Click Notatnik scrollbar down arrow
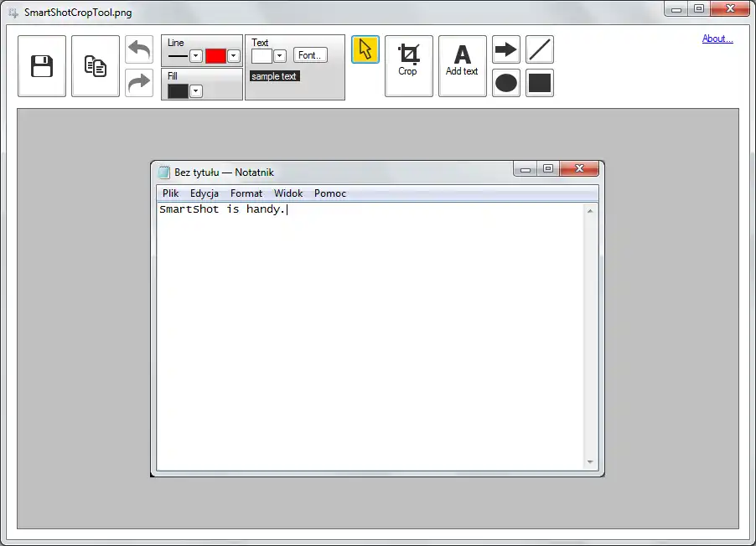This screenshot has width=756, height=546. click(x=590, y=462)
